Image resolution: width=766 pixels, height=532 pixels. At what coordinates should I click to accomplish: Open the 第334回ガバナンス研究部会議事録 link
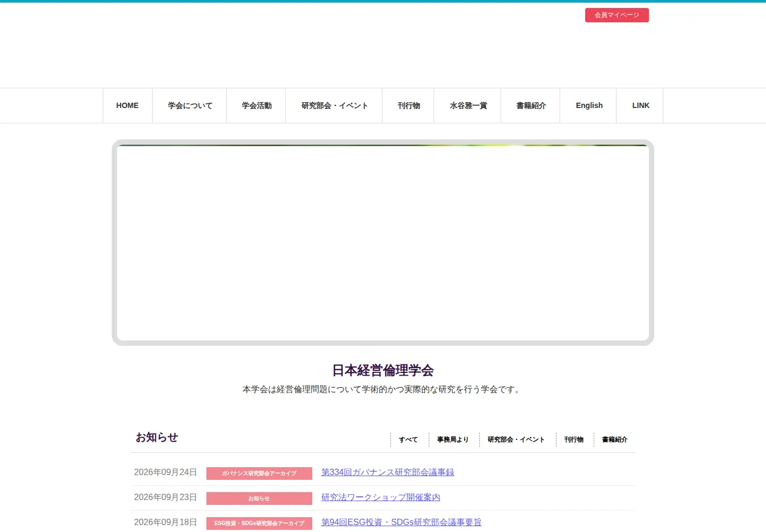388,472
